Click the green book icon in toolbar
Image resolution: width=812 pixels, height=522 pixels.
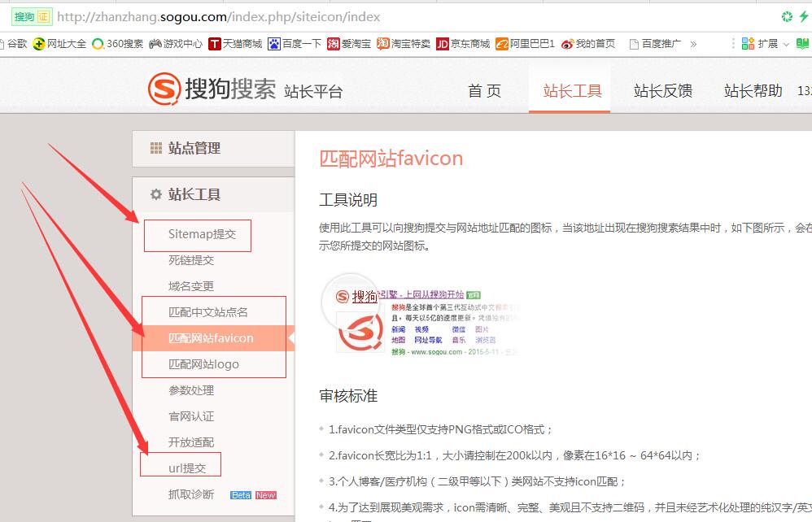coord(803,44)
